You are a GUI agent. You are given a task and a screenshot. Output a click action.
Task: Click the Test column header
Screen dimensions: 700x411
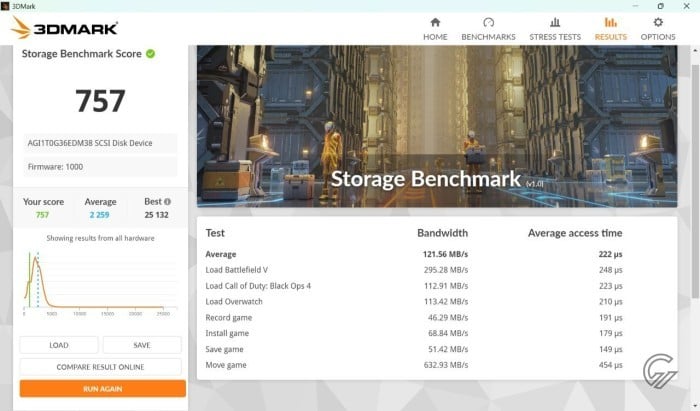click(x=215, y=233)
